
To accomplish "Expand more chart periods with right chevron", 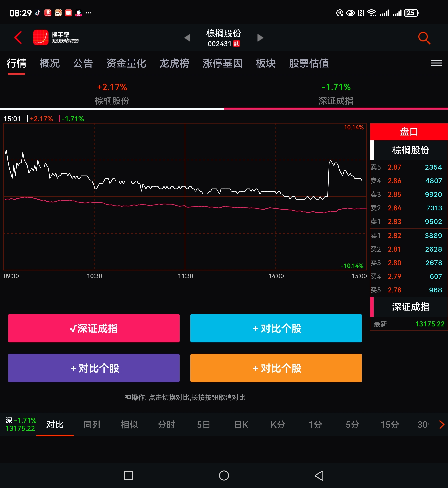I will [x=441, y=424].
